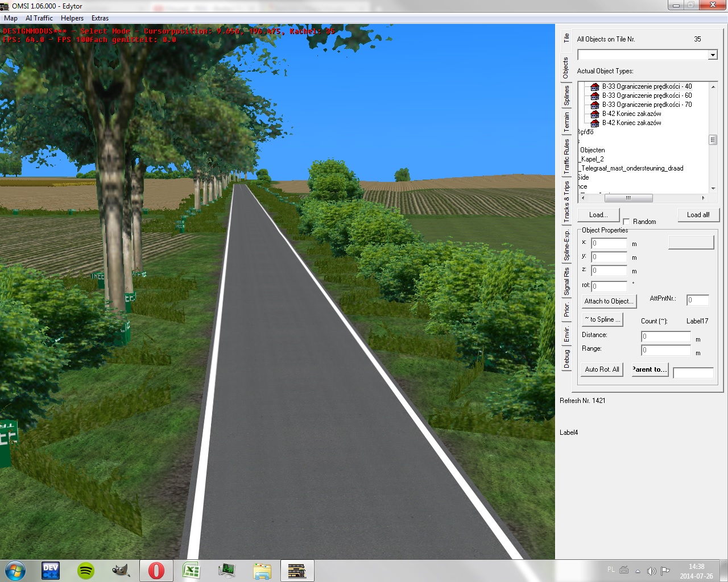Image resolution: width=728 pixels, height=582 pixels.
Task: Toggle the Random checkbox
Action: pos(626,222)
